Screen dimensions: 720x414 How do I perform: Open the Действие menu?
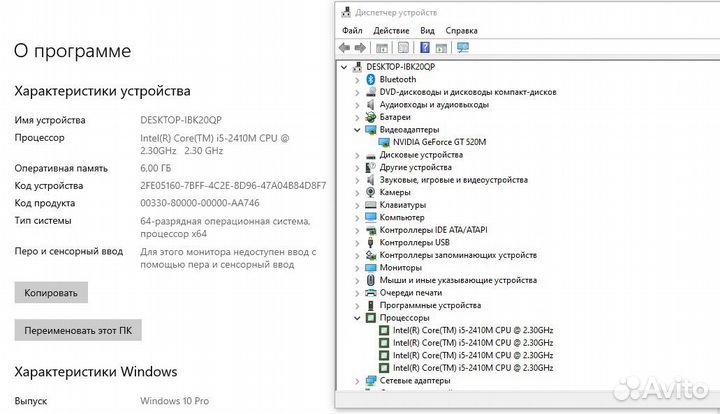[391, 30]
